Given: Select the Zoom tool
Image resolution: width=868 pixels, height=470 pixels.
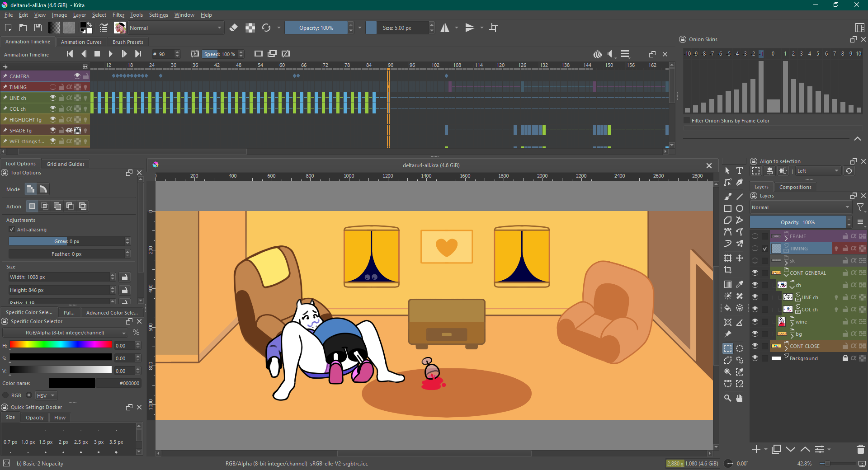Looking at the screenshot, I should [x=728, y=398].
